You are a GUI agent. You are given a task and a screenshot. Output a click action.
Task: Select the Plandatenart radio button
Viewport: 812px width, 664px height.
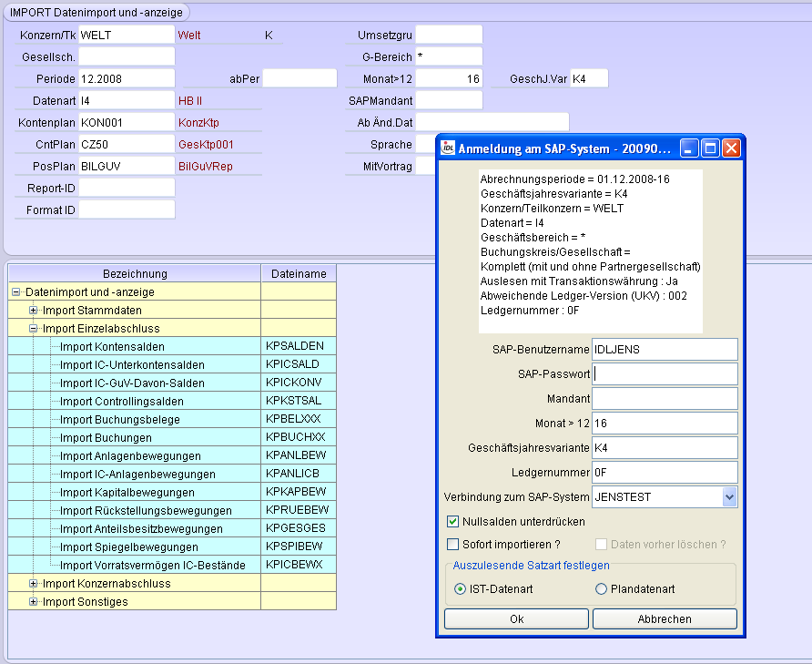point(601,588)
